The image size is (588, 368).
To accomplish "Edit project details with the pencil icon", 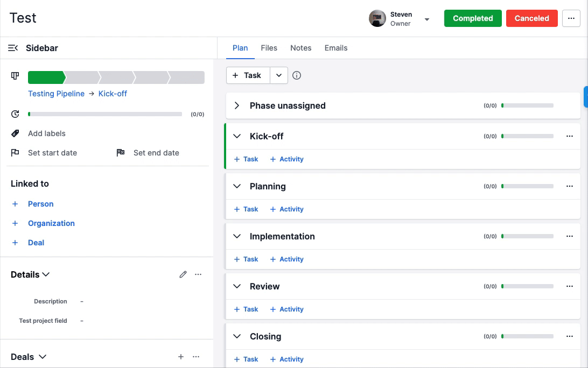I will pyautogui.click(x=183, y=274).
